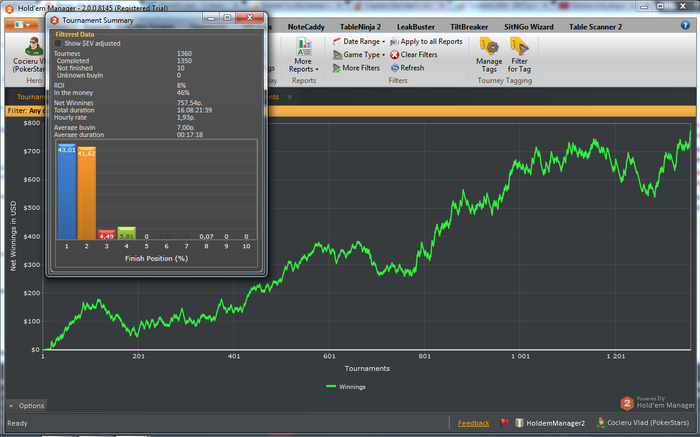
Task: Click the Clear Filters label
Action: click(x=419, y=54)
